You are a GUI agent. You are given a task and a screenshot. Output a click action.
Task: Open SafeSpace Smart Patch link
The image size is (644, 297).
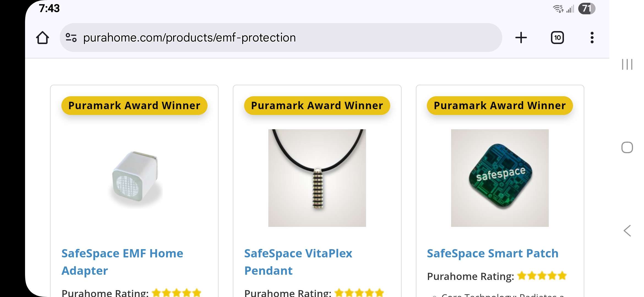pyautogui.click(x=492, y=253)
